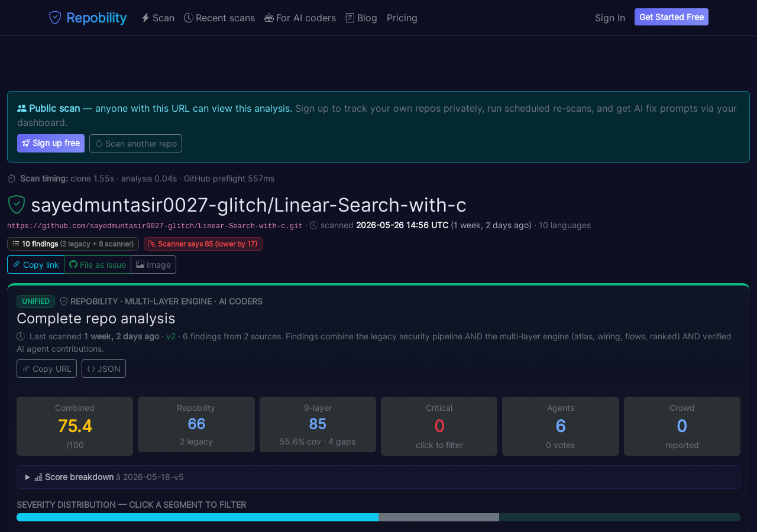Click the clock icon beside Recent scans

189,18
